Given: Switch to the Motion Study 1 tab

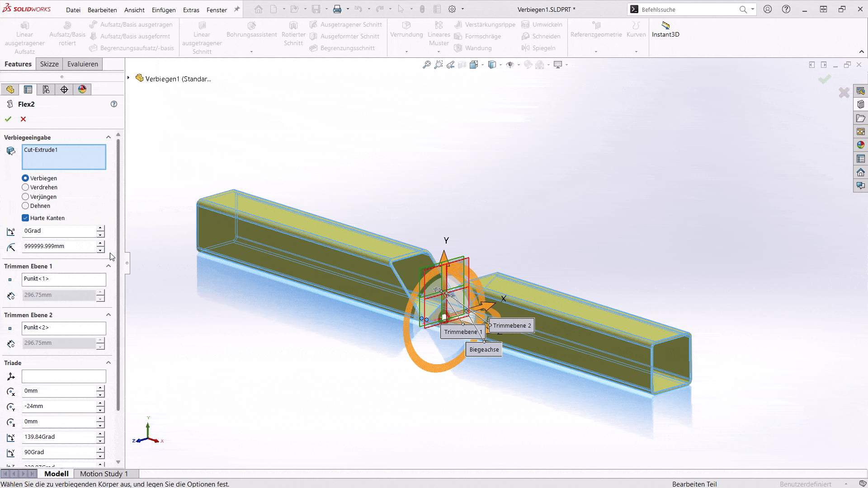Looking at the screenshot, I should point(105,474).
